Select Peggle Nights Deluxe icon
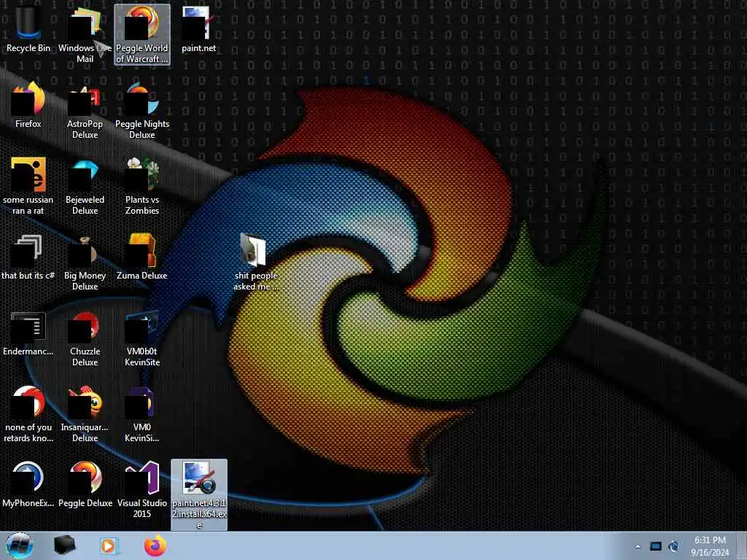Image resolution: width=747 pixels, height=560 pixels. coord(142,111)
